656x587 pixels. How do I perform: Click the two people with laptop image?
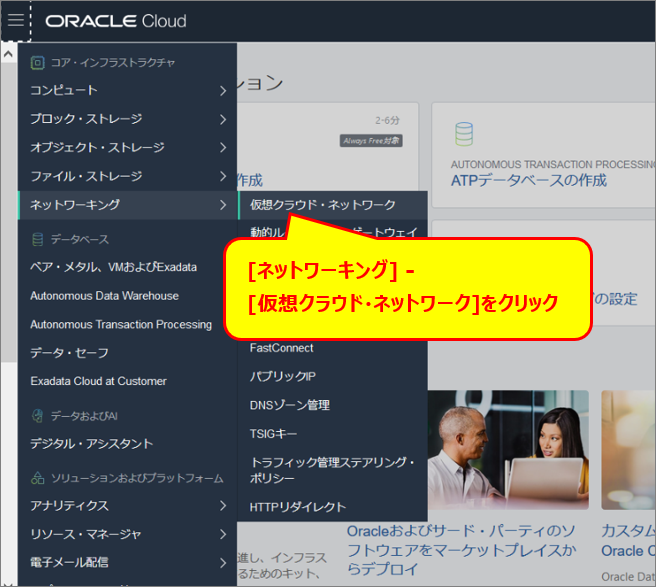(508, 450)
